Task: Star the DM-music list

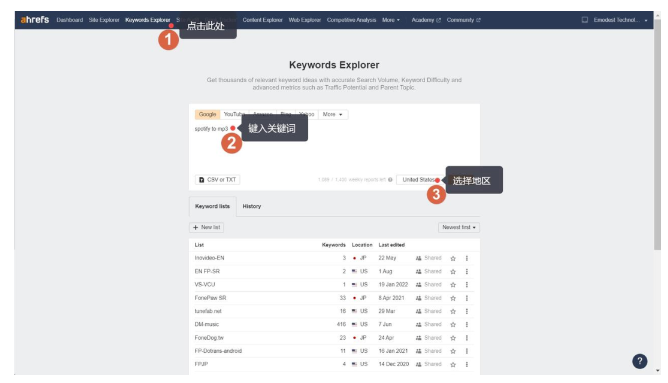Action: 453,325
